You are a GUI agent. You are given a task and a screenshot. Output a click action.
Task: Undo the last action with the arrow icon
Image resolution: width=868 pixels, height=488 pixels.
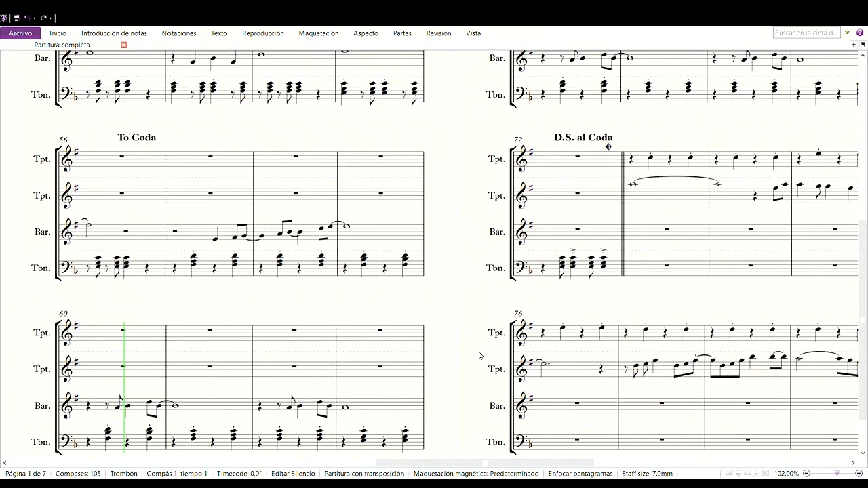pos(27,18)
